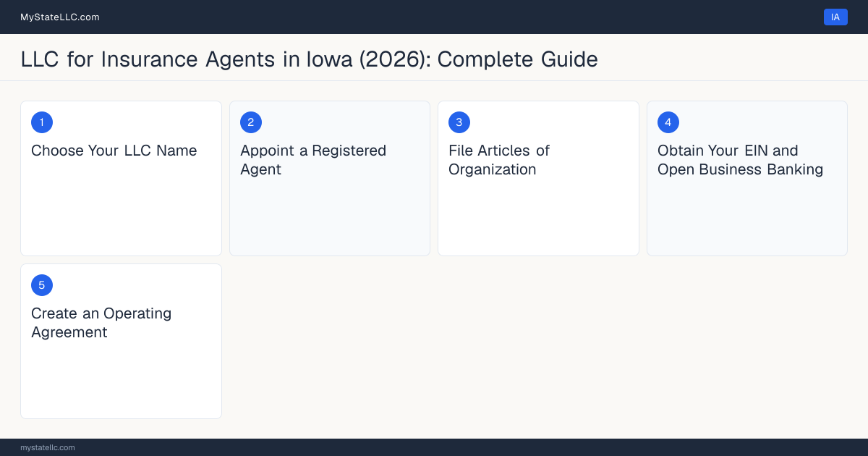Select the File Articles of Organization heading
This screenshot has width=868, height=456.
click(x=499, y=160)
